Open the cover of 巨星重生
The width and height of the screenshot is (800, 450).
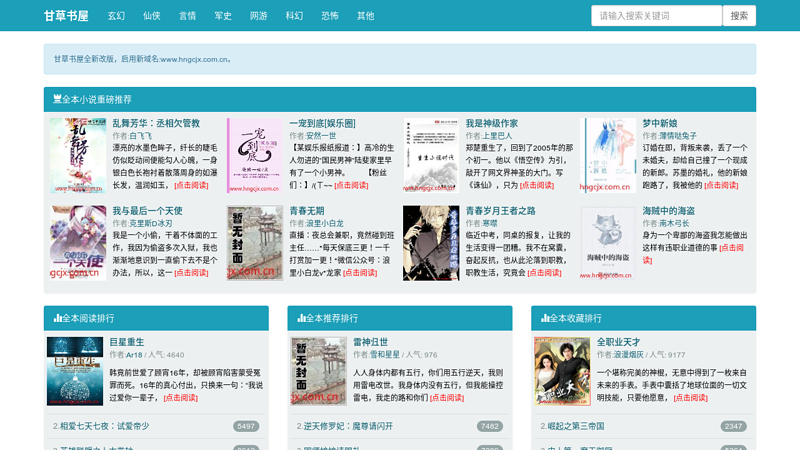(x=75, y=371)
